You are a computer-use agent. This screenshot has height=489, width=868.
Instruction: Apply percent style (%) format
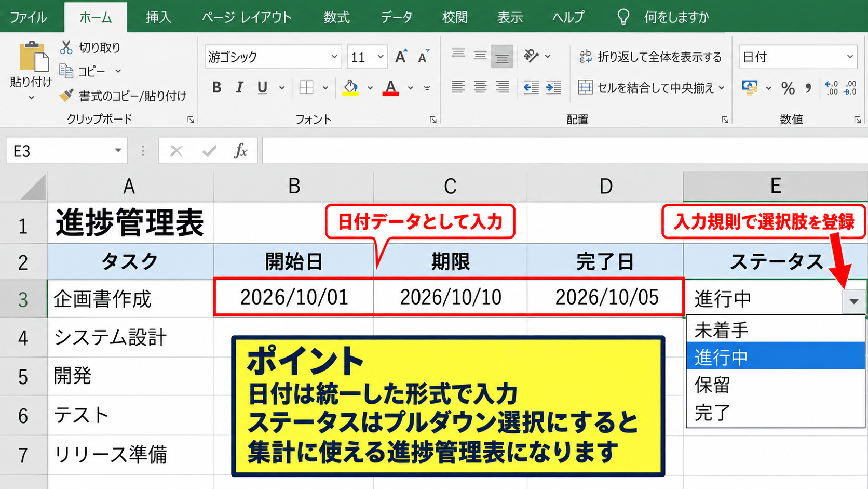[x=788, y=88]
